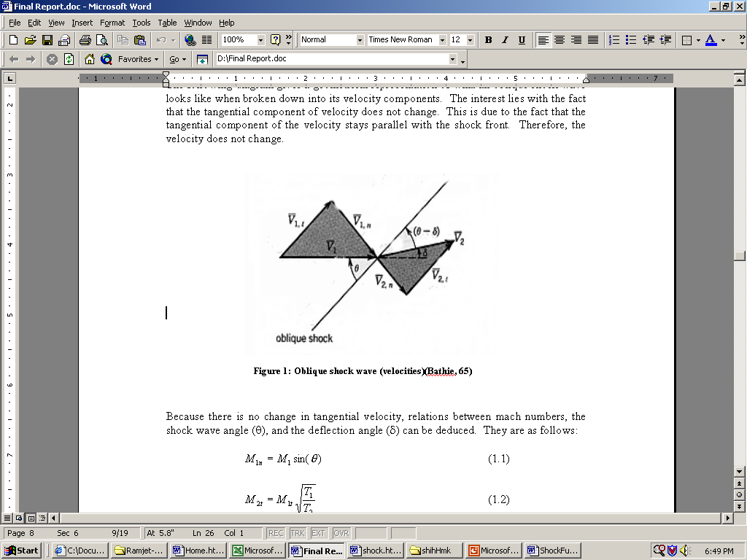Open the Times New Roman font dropdown
This screenshot has width=747, height=560.
pyautogui.click(x=442, y=40)
